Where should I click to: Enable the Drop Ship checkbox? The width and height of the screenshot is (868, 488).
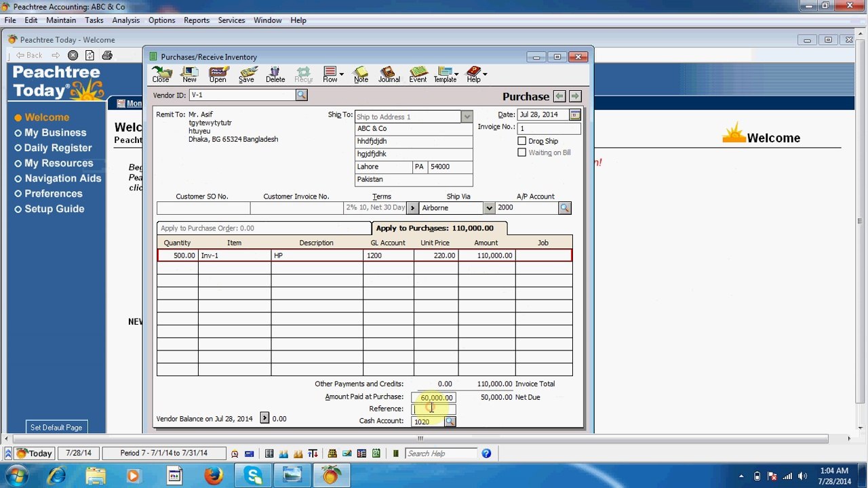521,141
